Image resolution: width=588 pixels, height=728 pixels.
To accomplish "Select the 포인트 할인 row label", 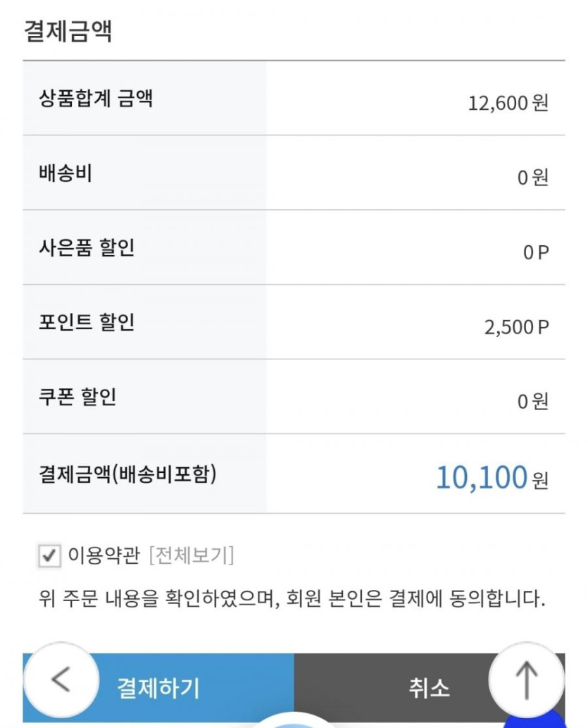I will [87, 323].
